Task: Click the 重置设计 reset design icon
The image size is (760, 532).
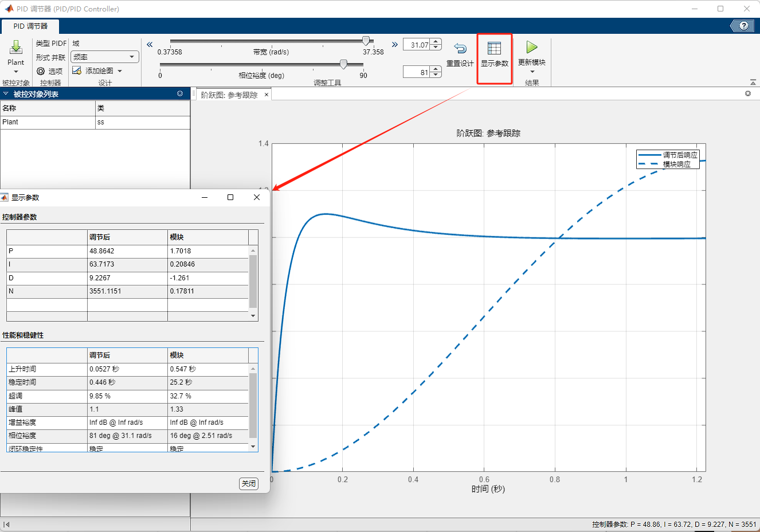Action: [x=460, y=48]
